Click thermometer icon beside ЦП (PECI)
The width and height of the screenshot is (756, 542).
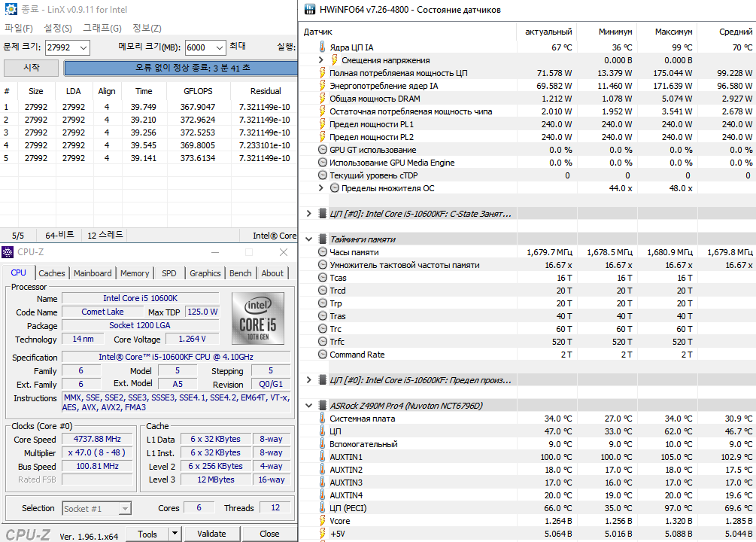[x=322, y=507]
